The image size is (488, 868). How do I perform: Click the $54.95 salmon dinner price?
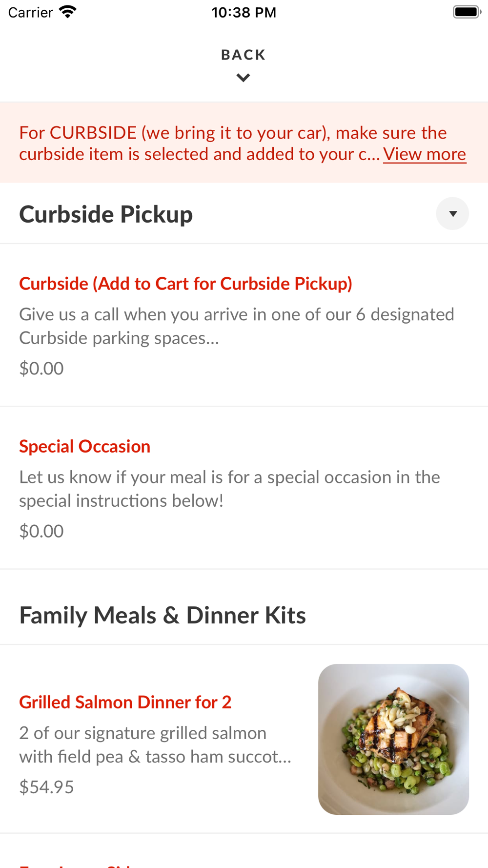[46, 787]
